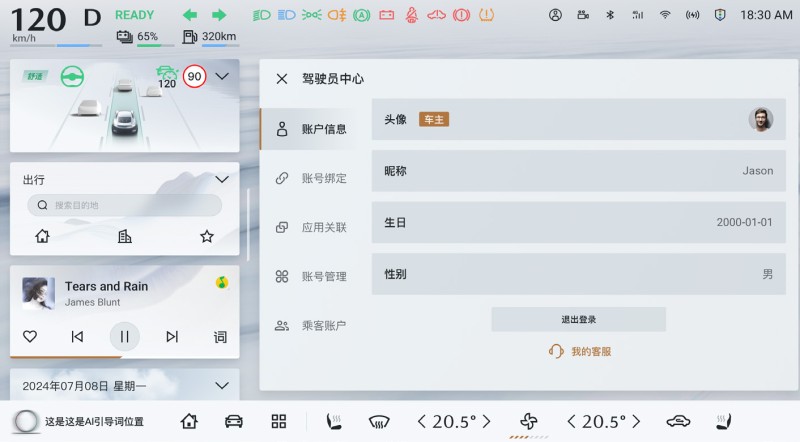Toggle right seat heating

[x=723, y=421]
